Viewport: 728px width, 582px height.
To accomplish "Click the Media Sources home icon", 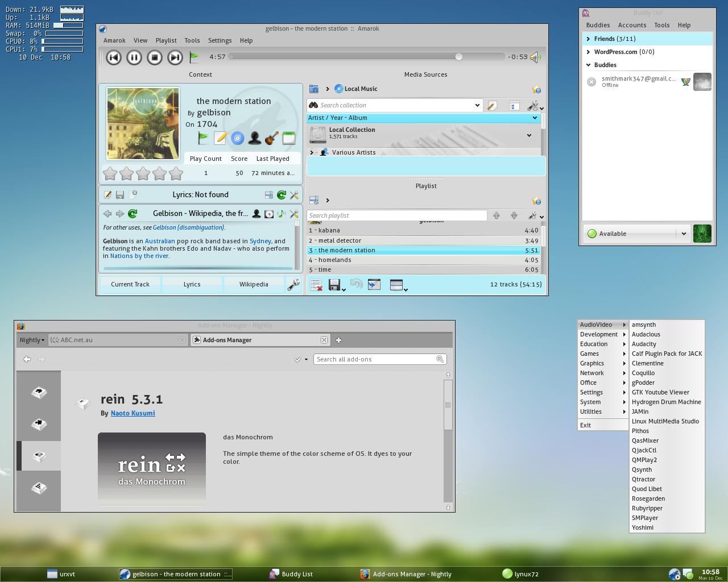I will (x=313, y=89).
